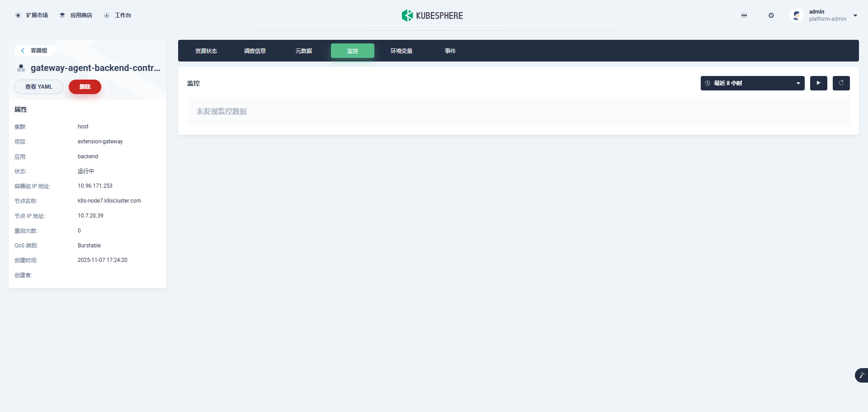This screenshot has width=868, height=412.
Task: Switch to the 资源状态 tab
Action: tap(206, 51)
